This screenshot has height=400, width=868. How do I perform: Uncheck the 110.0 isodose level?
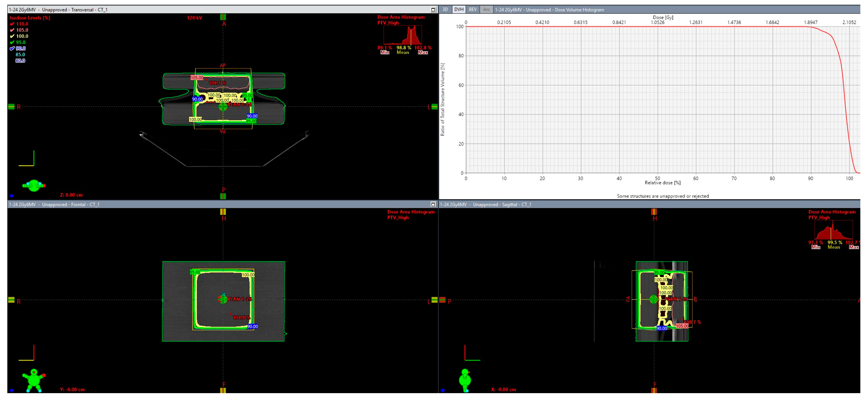pyautogui.click(x=13, y=24)
